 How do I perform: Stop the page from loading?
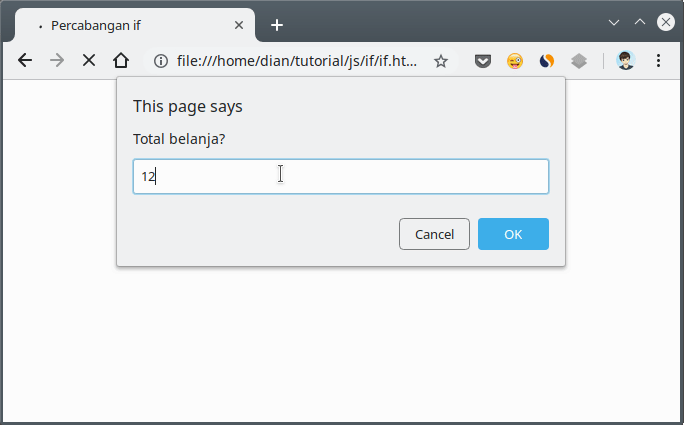point(89,60)
